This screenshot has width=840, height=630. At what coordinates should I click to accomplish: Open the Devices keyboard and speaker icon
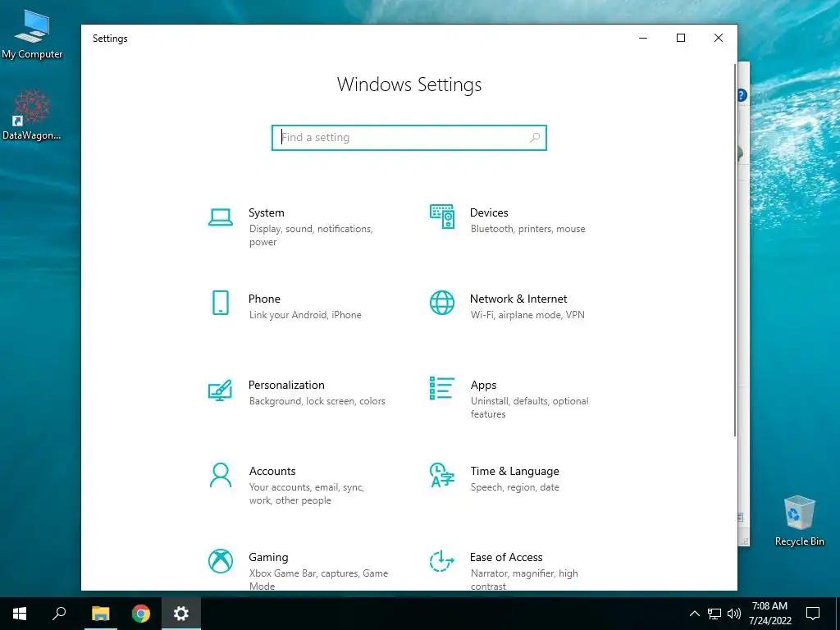point(442,217)
